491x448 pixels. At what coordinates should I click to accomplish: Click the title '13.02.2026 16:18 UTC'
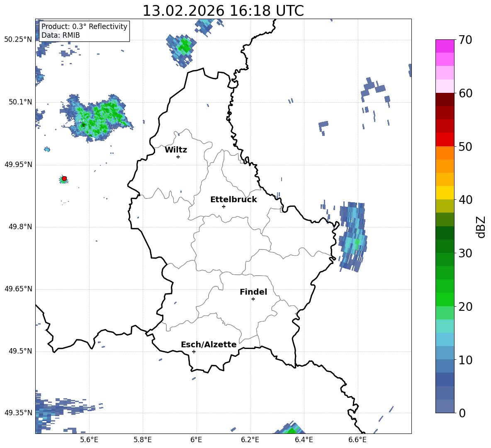[223, 11]
